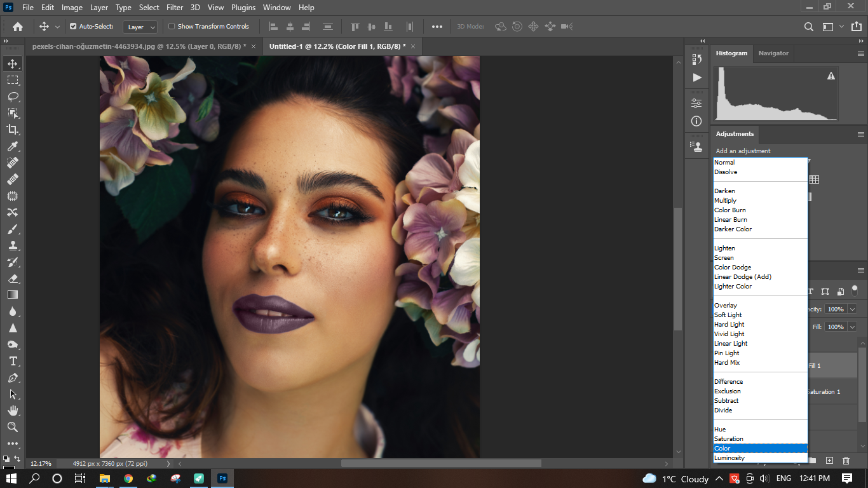Screen dimensions: 868x488
Task: Click the zoom percentage field 12.17%
Action: 41,463
